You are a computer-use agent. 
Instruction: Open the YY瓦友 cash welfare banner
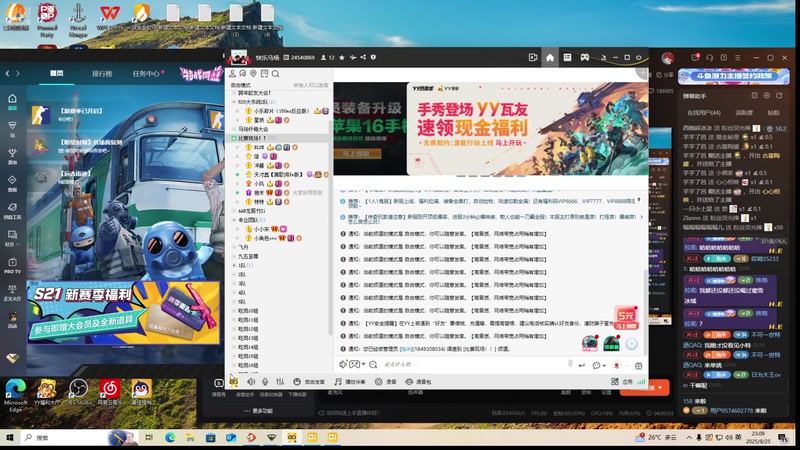[x=527, y=129]
